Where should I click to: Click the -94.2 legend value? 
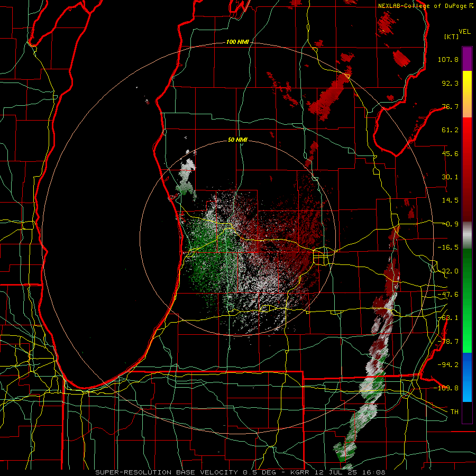(x=448, y=364)
